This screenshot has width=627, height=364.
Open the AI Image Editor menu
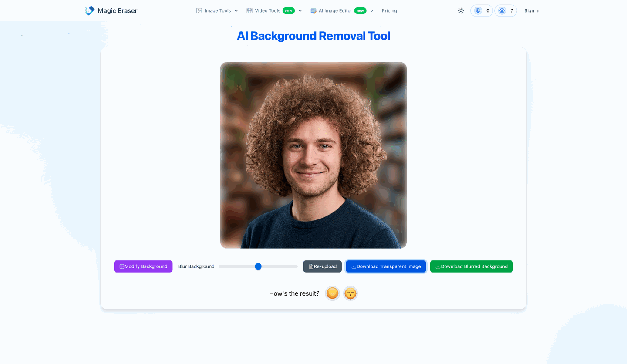coord(342,11)
